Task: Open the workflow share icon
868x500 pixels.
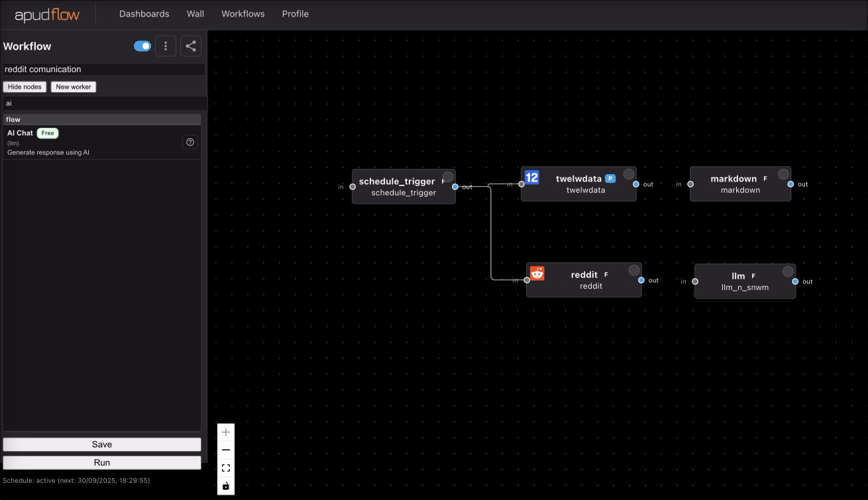Action: tap(190, 46)
